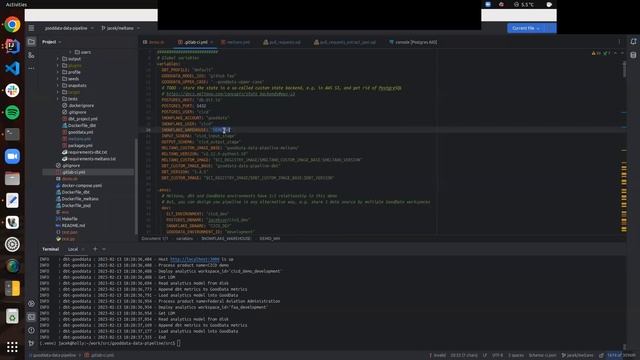Launch Google Chrome from the dock

coord(12,24)
